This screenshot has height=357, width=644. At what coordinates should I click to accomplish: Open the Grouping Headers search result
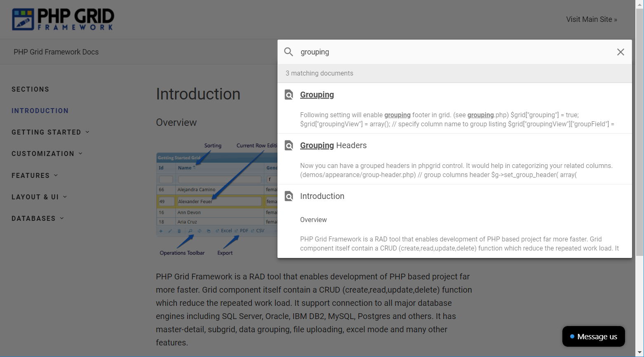pyautogui.click(x=333, y=146)
